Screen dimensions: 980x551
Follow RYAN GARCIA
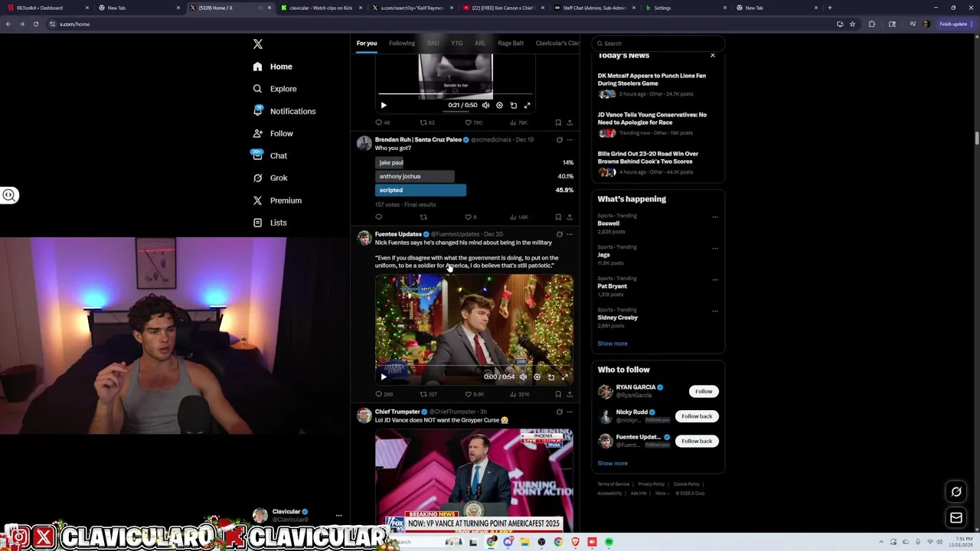click(704, 391)
